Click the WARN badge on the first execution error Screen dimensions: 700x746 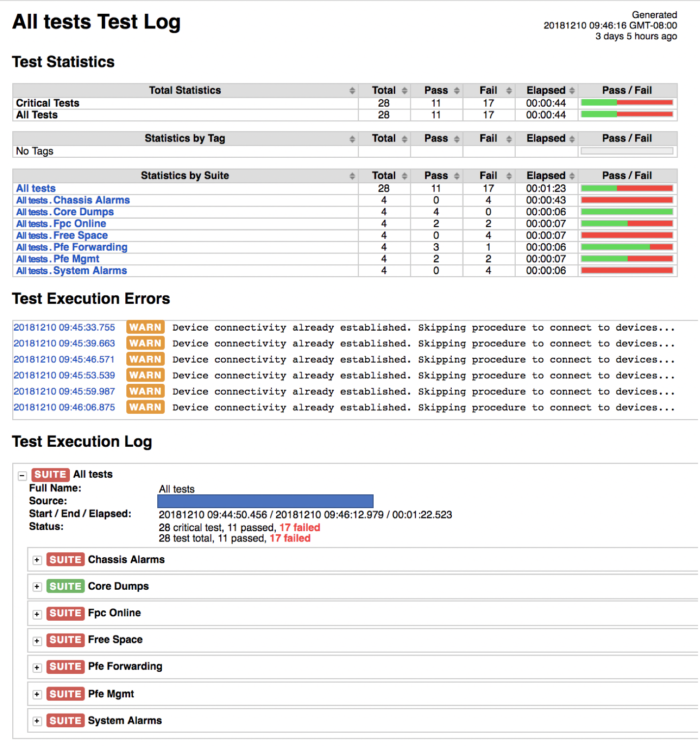pyautogui.click(x=145, y=327)
